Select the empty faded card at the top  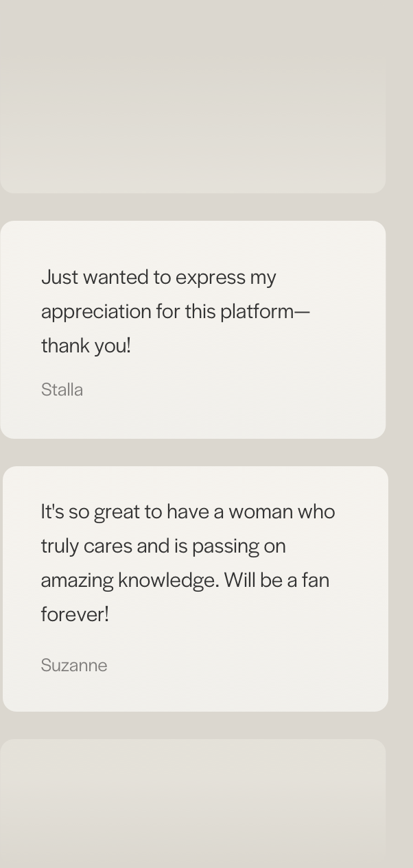tap(193, 97)
